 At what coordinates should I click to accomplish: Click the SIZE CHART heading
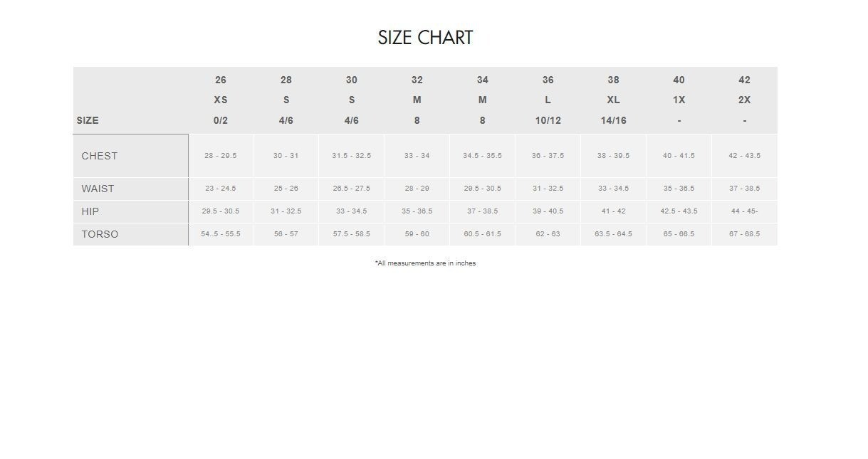[425, 38]
